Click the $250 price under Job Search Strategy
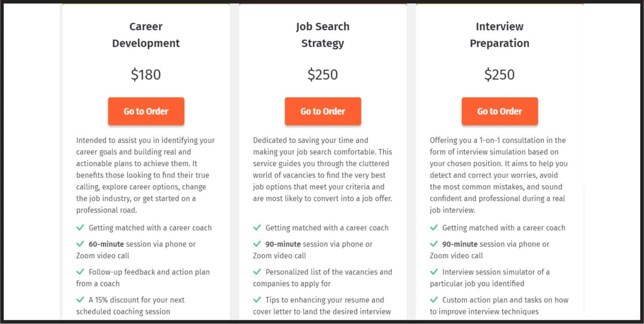Viewport: 644px width, 324px height. tap(322, 74)
